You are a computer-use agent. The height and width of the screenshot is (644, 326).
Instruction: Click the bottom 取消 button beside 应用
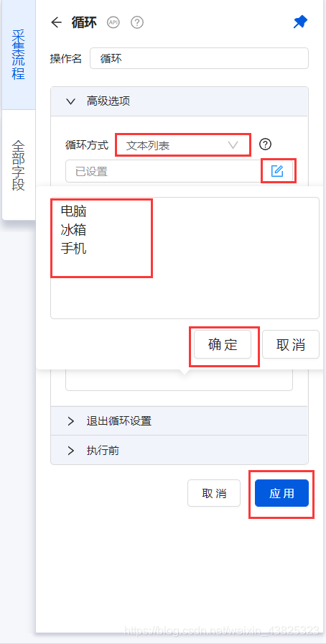pos(214,493)
